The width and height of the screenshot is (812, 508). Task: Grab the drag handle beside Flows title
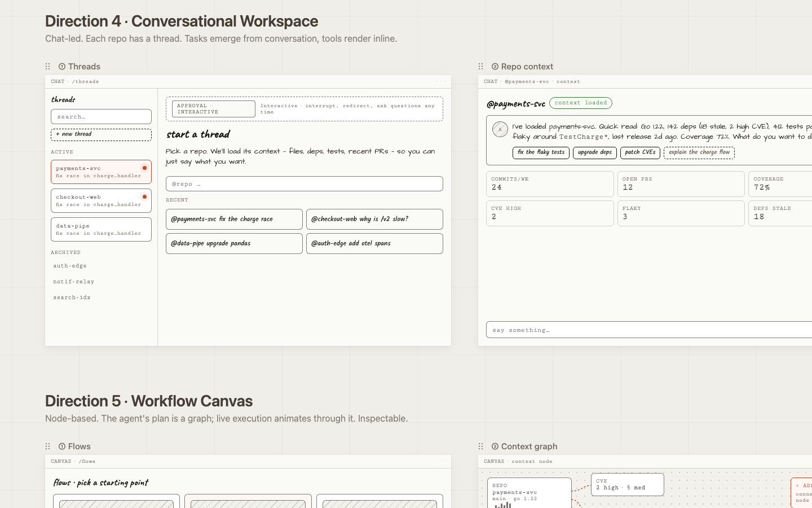pos(48,446)
